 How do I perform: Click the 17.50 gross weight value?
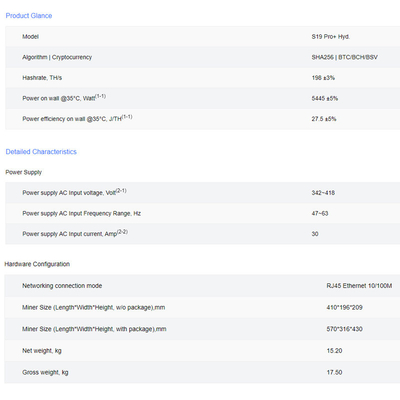click(x=334, y=372)
